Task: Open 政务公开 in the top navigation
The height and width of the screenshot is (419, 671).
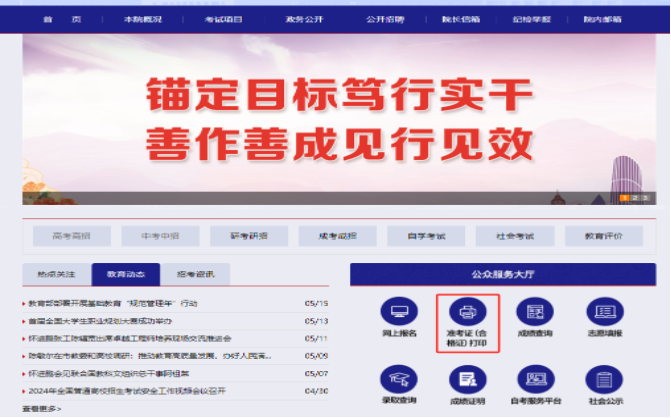Action: click(304, 19)
